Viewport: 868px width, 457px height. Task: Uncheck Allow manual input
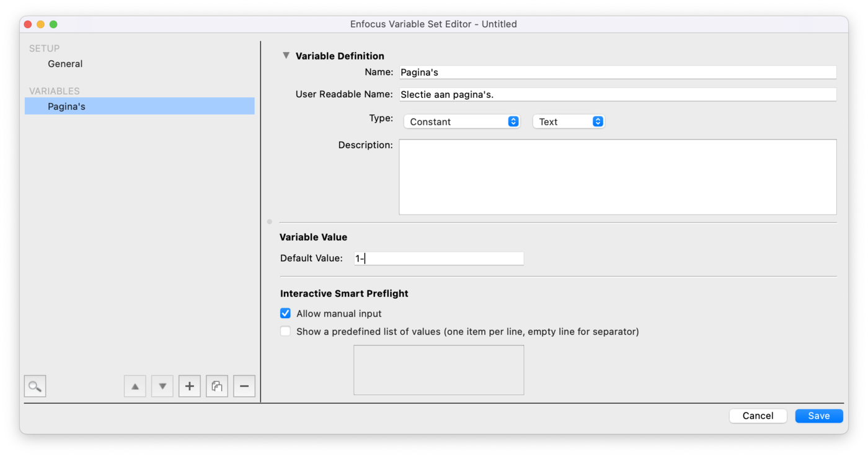pyautogui.click(x=285, y=314)
